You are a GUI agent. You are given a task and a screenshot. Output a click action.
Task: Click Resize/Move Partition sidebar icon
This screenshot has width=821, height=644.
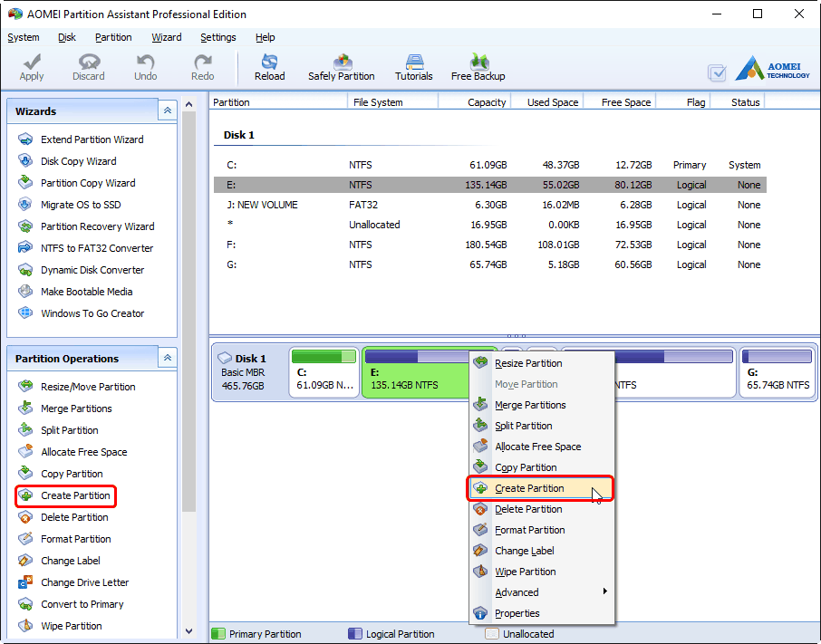pos(25,386)
